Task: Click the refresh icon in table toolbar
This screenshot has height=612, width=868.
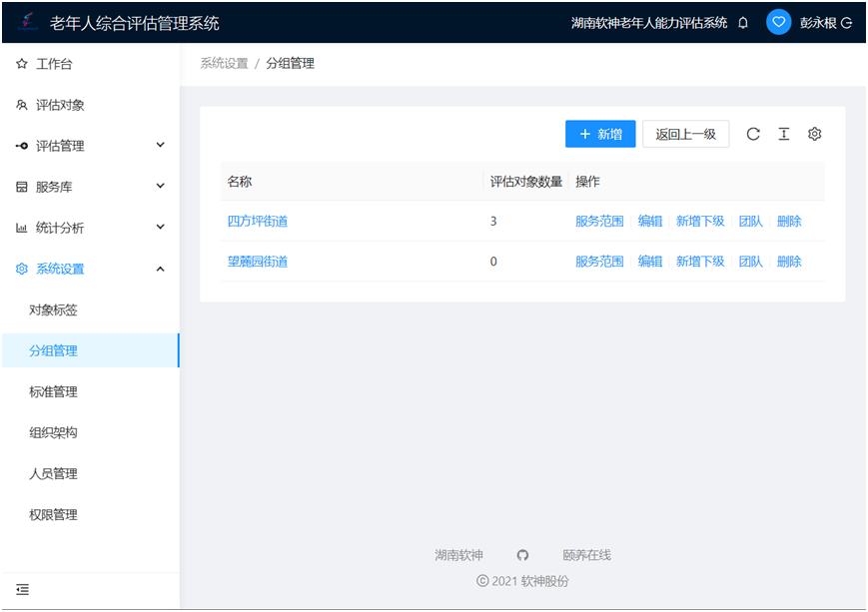Action: click(753, 134)
